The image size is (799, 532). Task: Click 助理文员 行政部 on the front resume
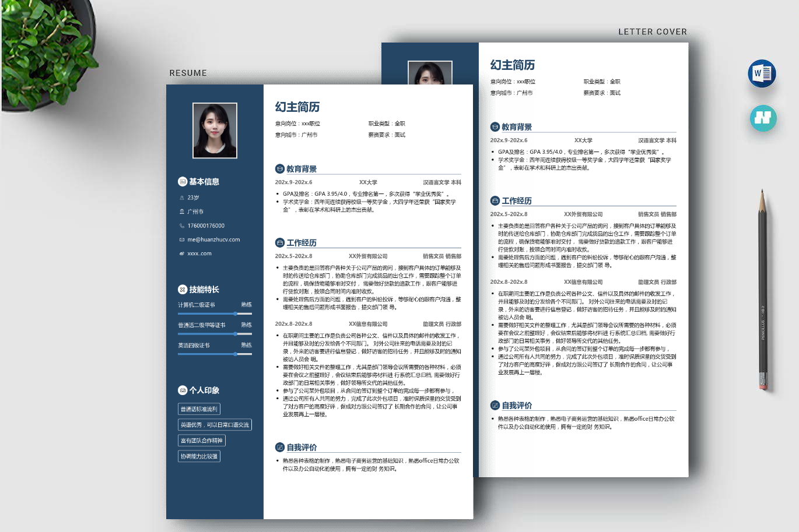[442, 324]
